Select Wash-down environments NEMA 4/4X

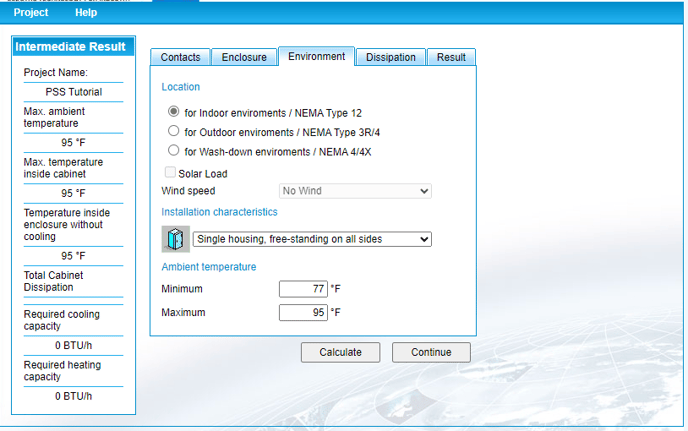tap(174, 150)
